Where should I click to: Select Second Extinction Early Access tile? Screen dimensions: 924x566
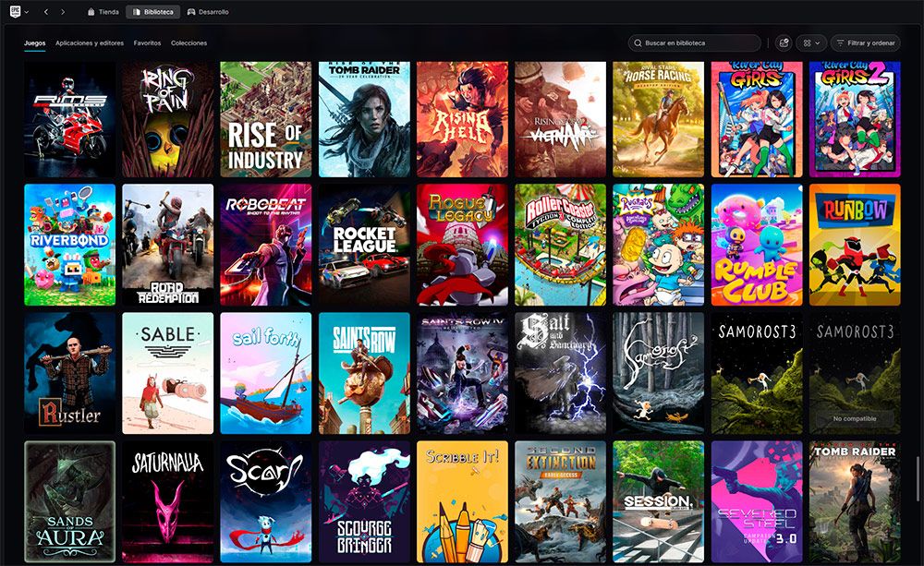pyautogui.click(x=561, y=501)
